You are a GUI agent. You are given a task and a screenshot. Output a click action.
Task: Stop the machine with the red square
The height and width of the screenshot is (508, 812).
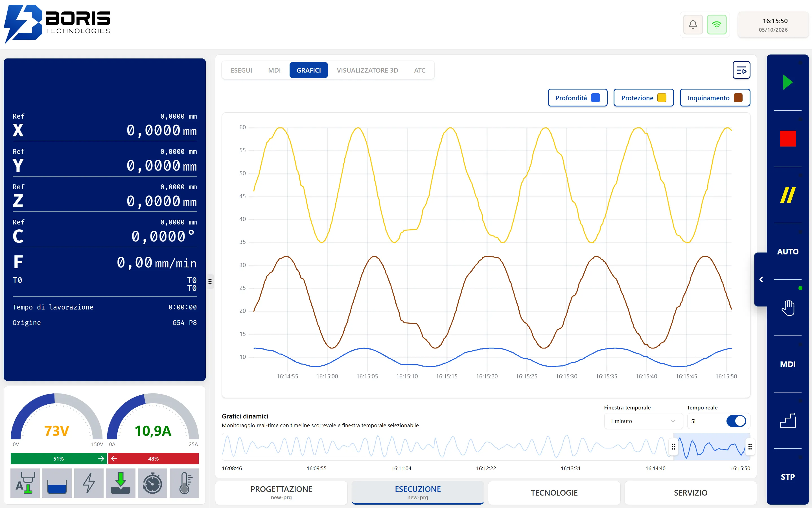(787, 138)
